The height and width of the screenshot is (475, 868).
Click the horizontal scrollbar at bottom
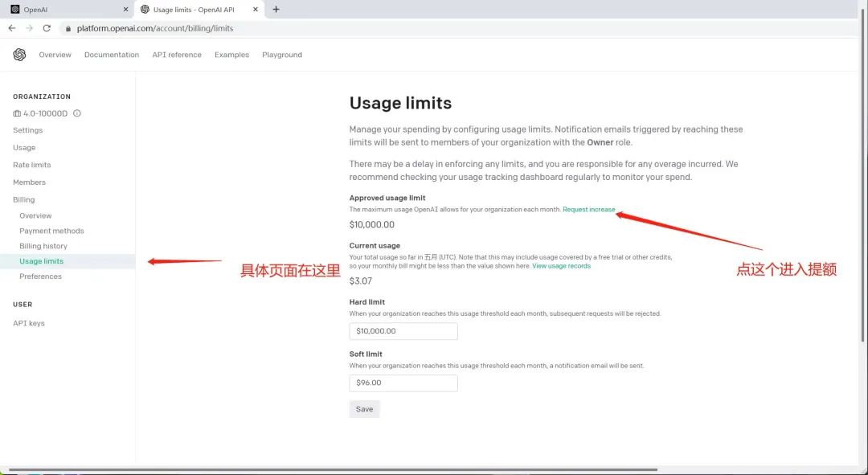332,470
